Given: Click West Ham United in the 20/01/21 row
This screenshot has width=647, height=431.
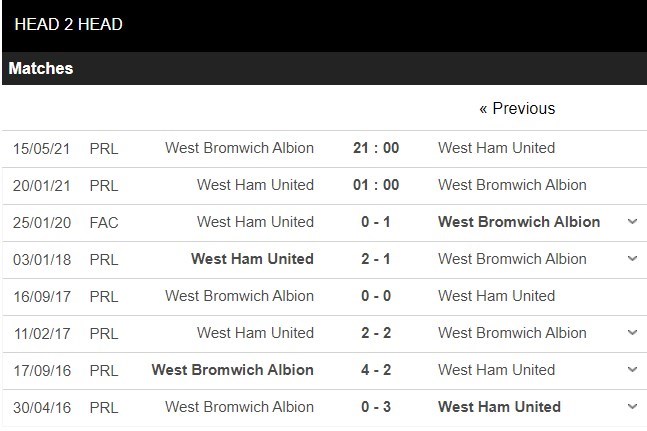Looking at the screenshot, I should click(x=255, y=185).
